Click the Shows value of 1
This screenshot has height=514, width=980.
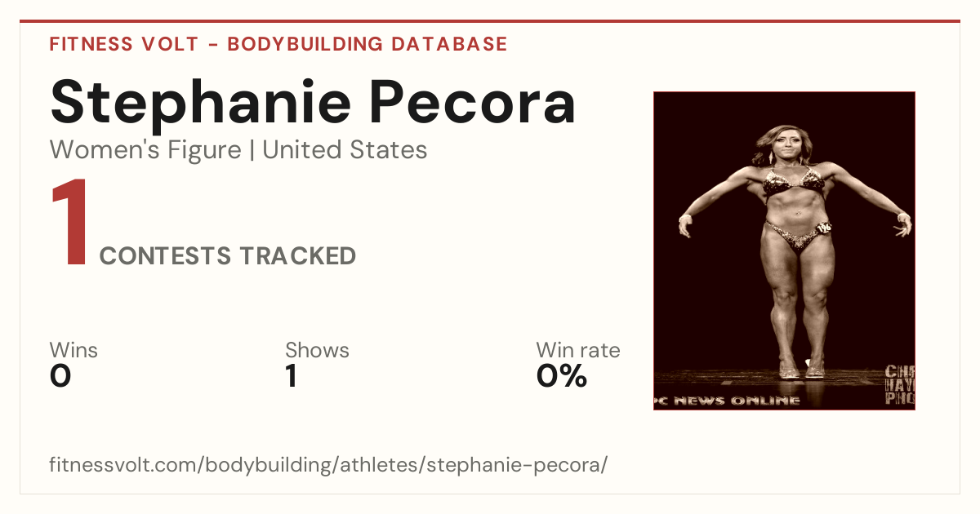[x=292, y=376]
